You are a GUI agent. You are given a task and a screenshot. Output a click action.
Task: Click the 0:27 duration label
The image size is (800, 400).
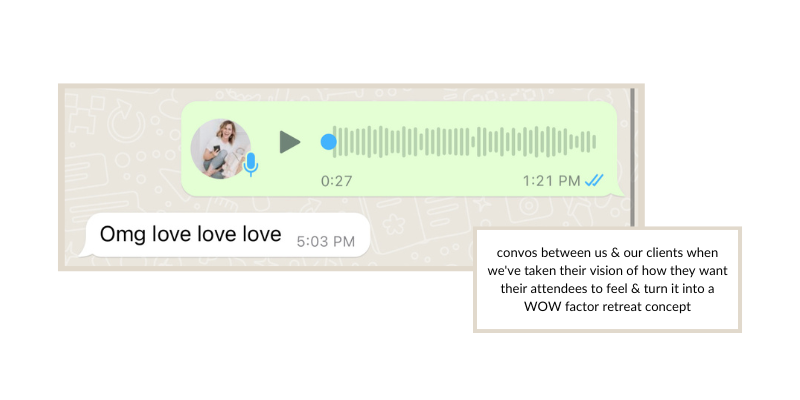tap(336, 181)
